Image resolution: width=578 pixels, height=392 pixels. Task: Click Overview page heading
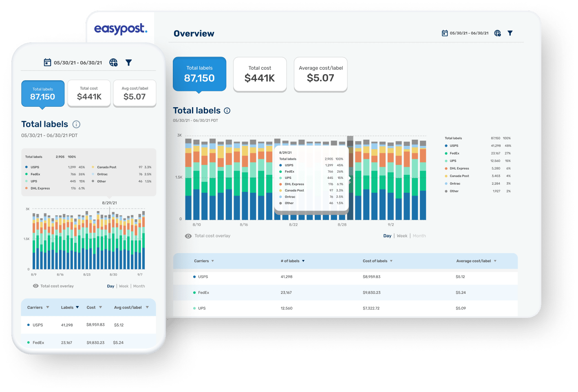pos(194,34)
